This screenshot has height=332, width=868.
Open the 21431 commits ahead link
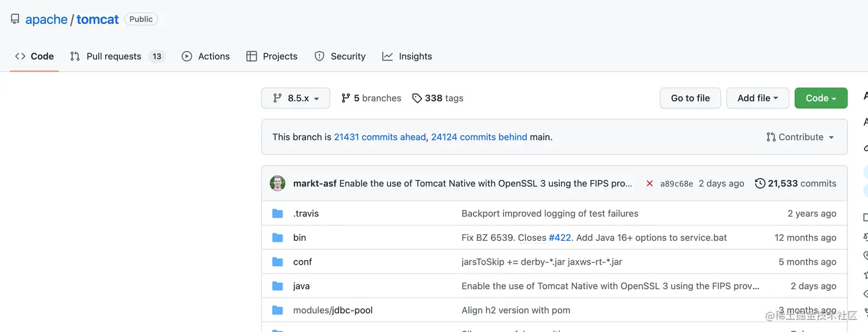(379, 137)
